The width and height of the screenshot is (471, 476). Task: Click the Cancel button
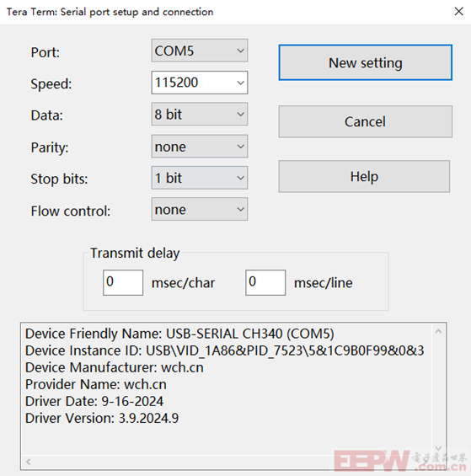(x=366, y=121)
